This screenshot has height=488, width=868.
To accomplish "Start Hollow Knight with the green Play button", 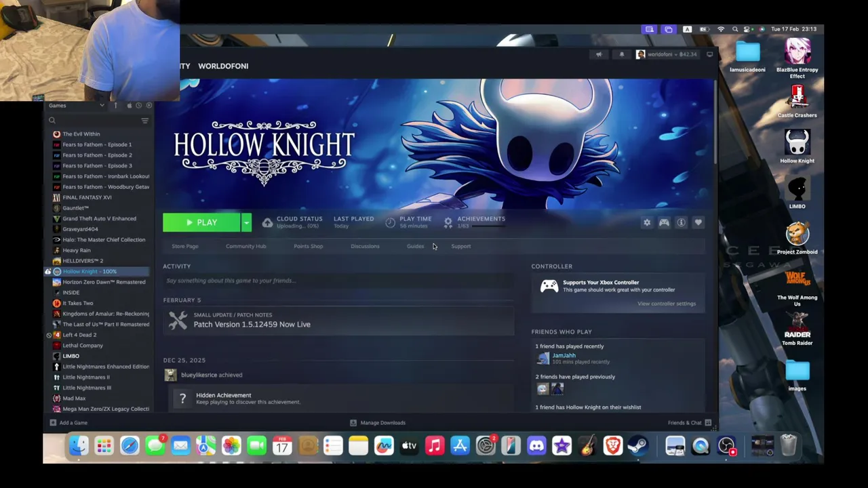I will click(x=201, y=222).
